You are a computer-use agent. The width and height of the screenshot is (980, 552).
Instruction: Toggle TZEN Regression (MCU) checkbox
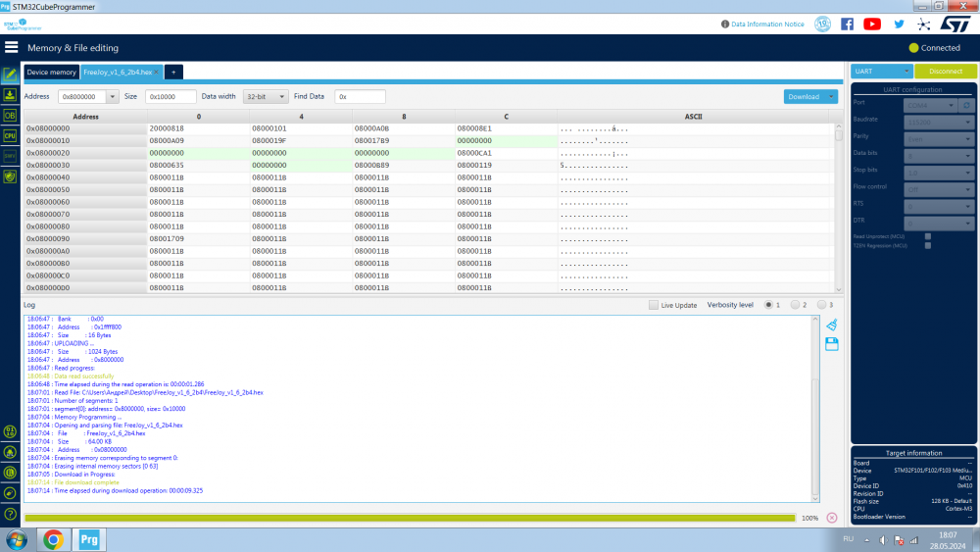point(927,246)
